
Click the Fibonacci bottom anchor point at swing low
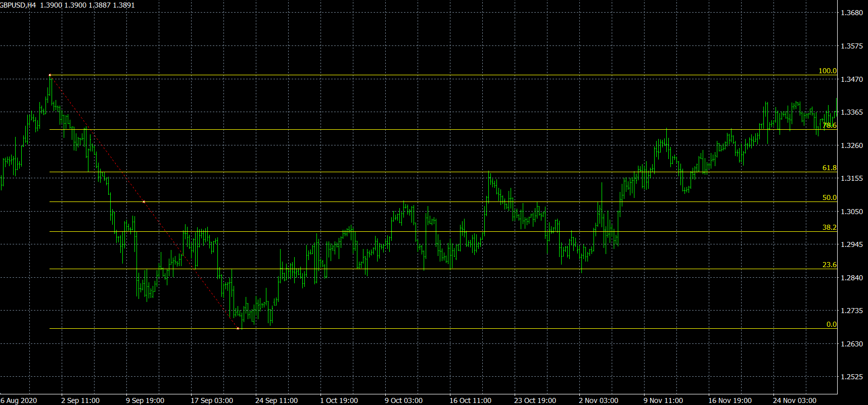coord(238,329)
